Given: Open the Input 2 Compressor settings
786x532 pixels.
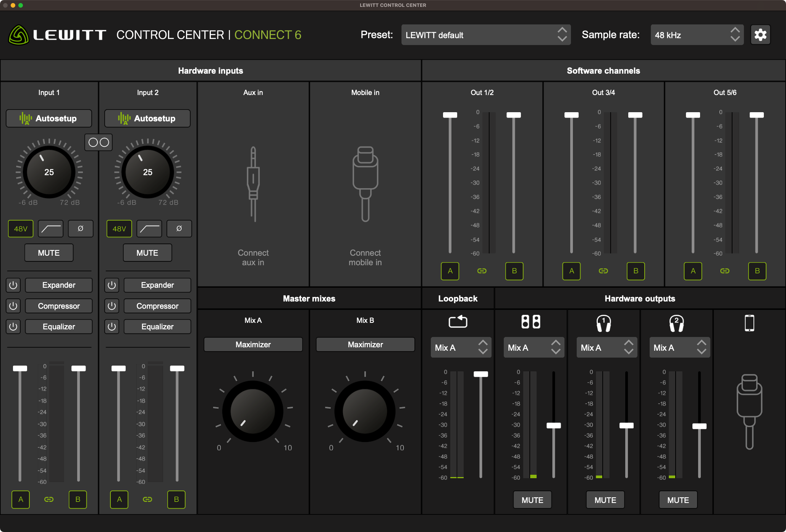Looking at the screenshot, I should (157, 306).
